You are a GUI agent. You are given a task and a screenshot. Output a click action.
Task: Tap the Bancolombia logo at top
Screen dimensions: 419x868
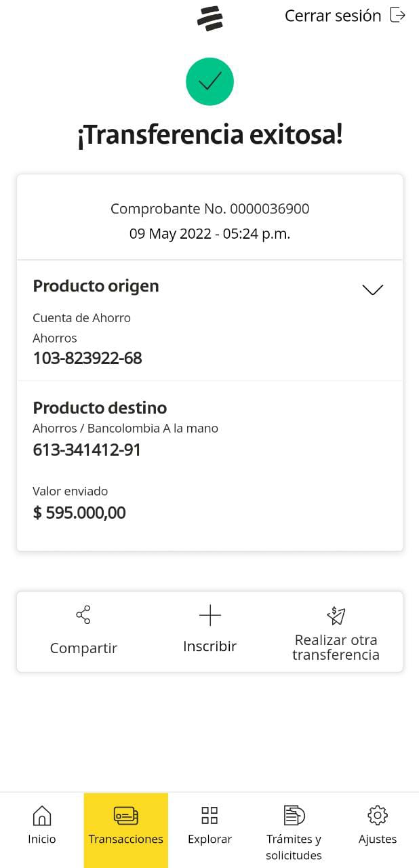pyautogui.click(x=210, y=19)
